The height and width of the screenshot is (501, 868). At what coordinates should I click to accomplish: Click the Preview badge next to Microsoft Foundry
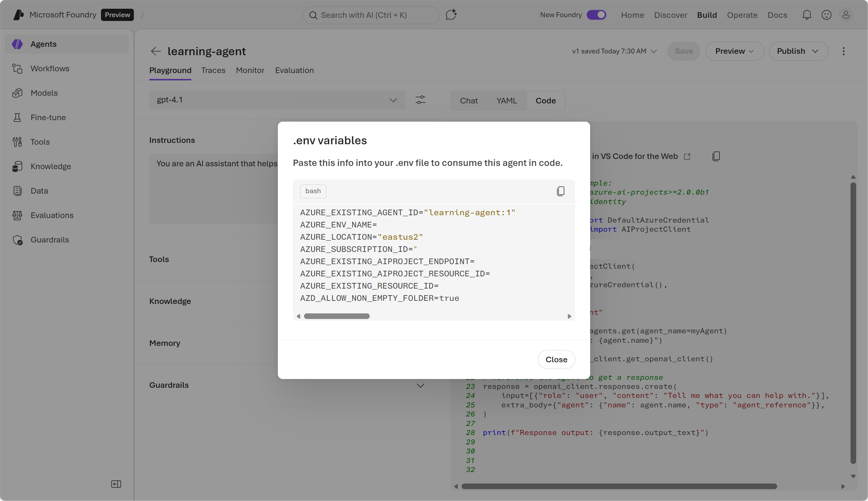[117, 15]
